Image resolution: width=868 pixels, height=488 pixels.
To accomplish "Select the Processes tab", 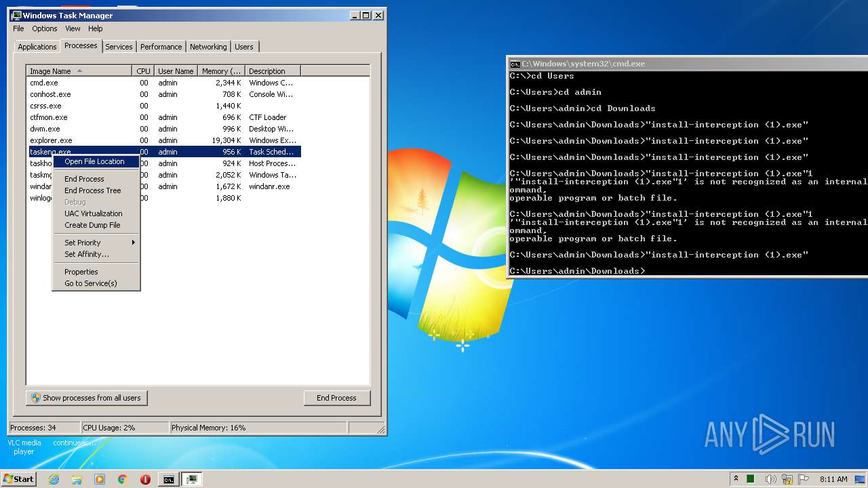I will point(81,45).
